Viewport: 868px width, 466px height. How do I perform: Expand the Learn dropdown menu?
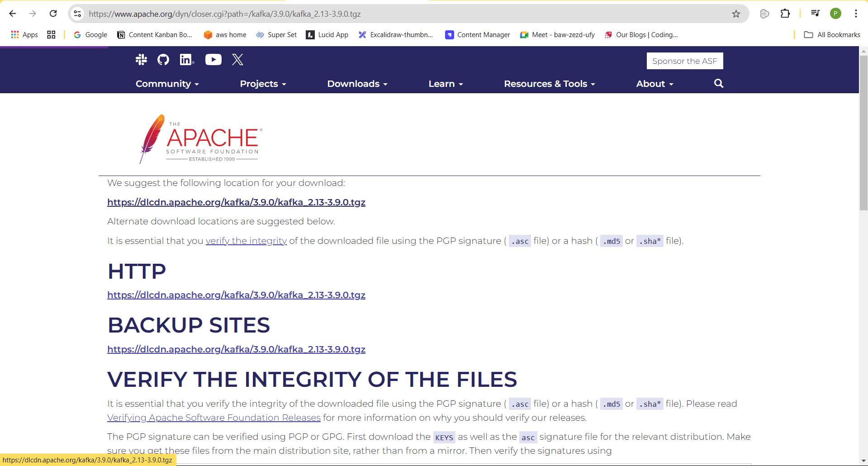tap(446, 84)
